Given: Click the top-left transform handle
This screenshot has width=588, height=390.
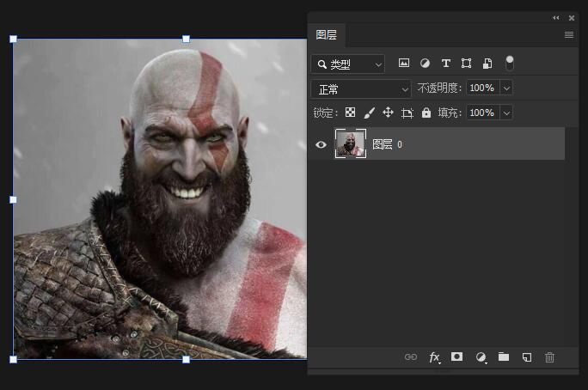Looking at the screenshot, I should click(x=13, y=39).
